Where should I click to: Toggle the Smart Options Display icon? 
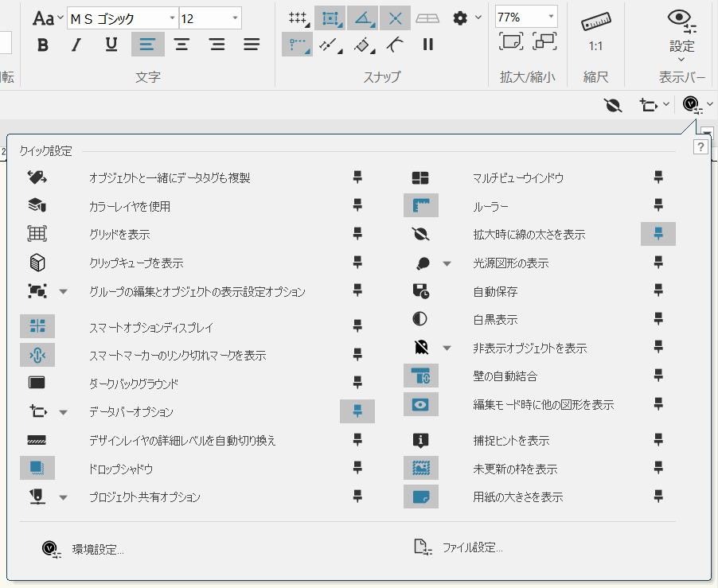coord(37,325)
